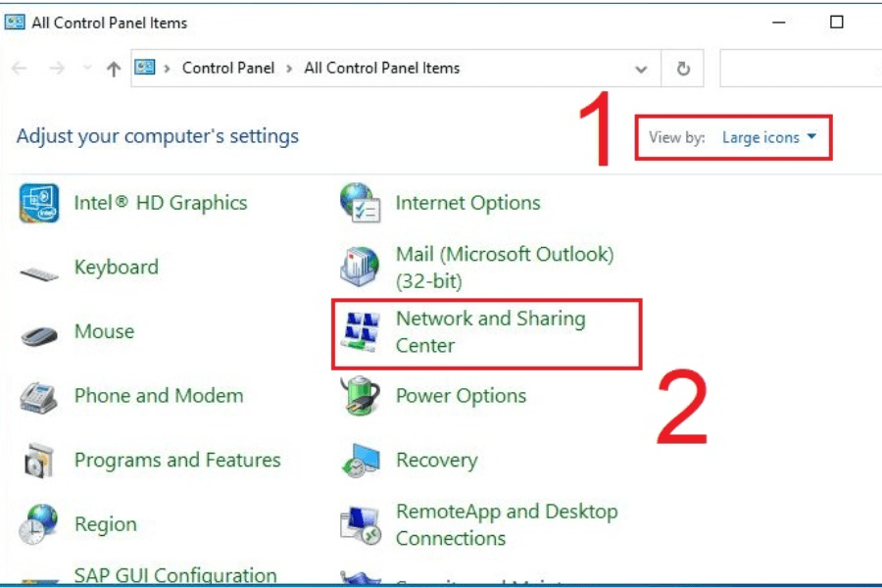Expand the address bar history dropdown

point(642,70)
